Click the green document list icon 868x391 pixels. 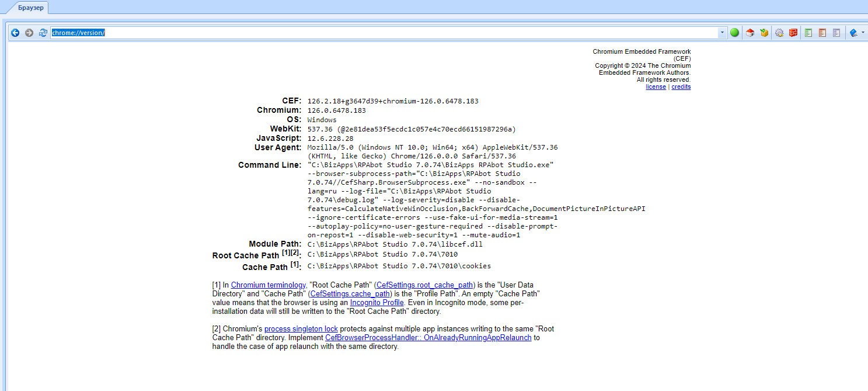(x=808, y=33)
